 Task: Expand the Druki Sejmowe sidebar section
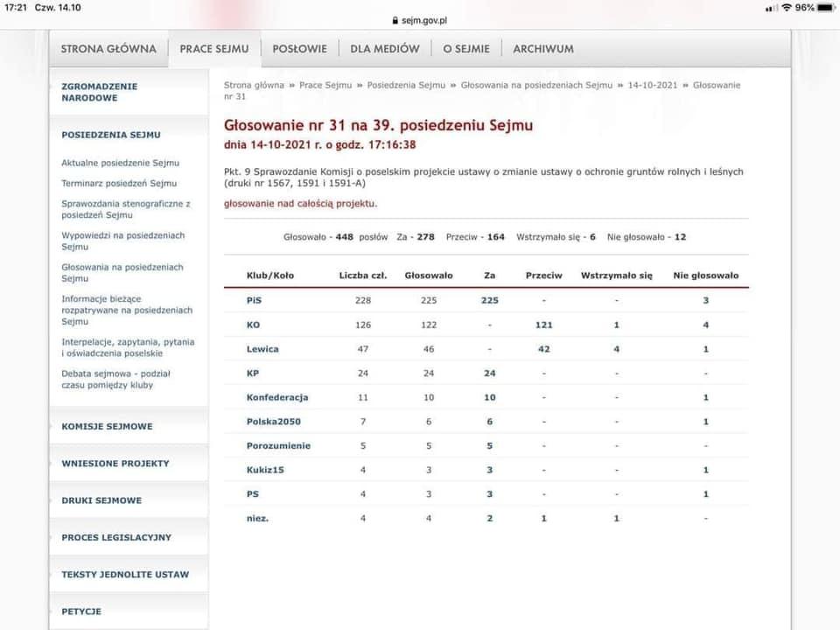click(101, 500)
